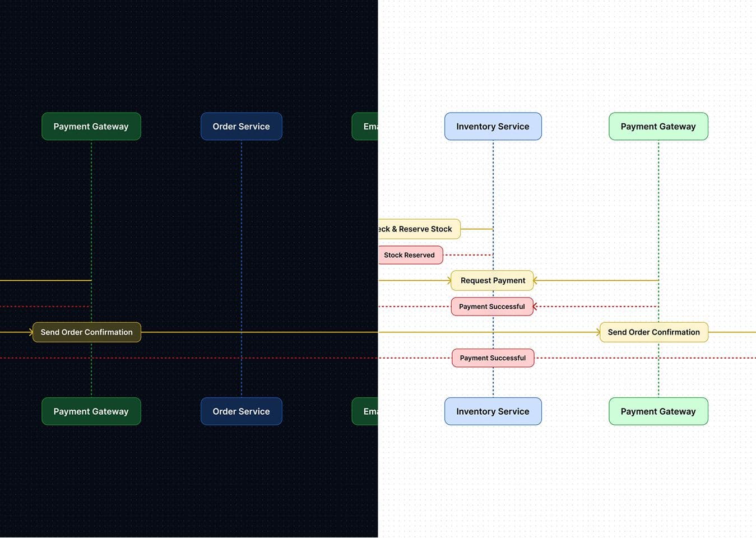Click the solid line between Reserve Stock and Inventory lifeline

pyautogui.click(x=476, y=229)
